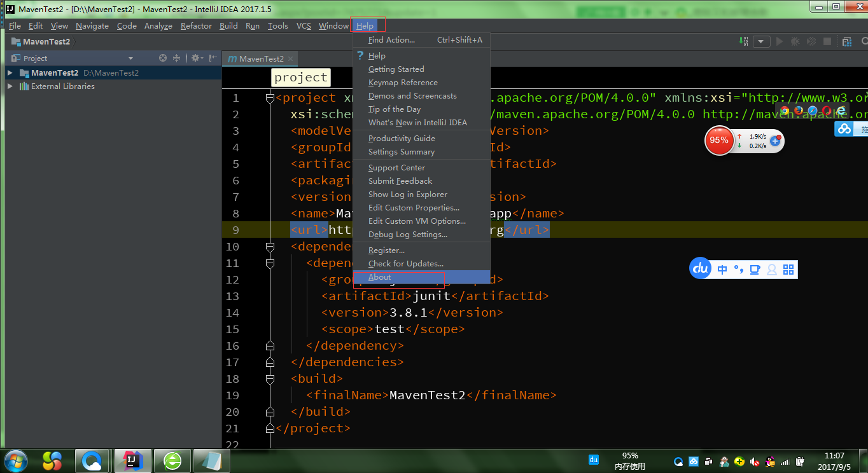Open the Project panel gear settings
This screenshot has height=473, width=868.
pos(197,58)
